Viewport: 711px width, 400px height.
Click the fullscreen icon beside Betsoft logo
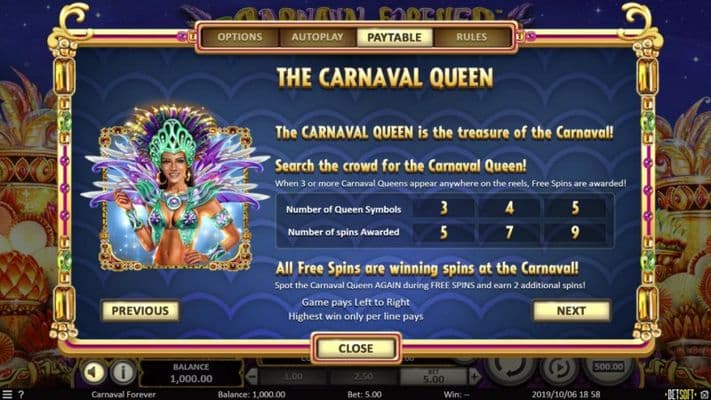(x=704, y=395)
